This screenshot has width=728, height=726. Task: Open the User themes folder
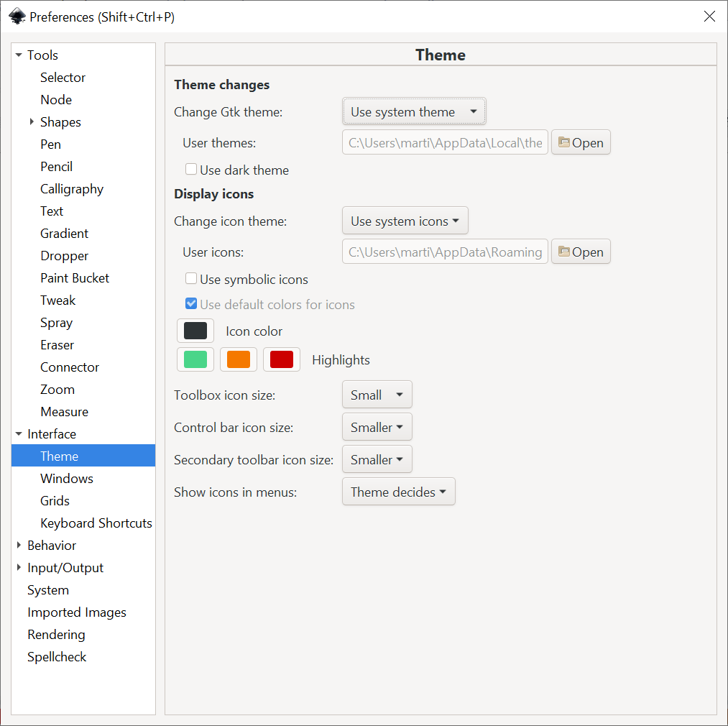pyautogui.click(x=581, y=143)
